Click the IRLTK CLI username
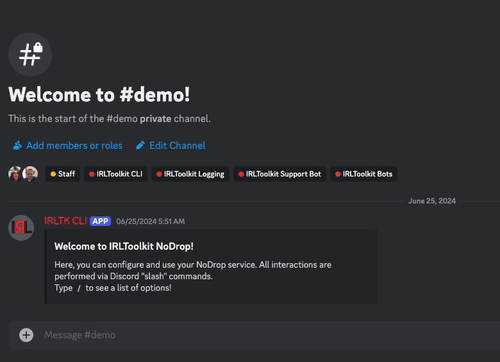Viewport: 500px width, 362px height. pyautogui.click(x=66, y=221)
